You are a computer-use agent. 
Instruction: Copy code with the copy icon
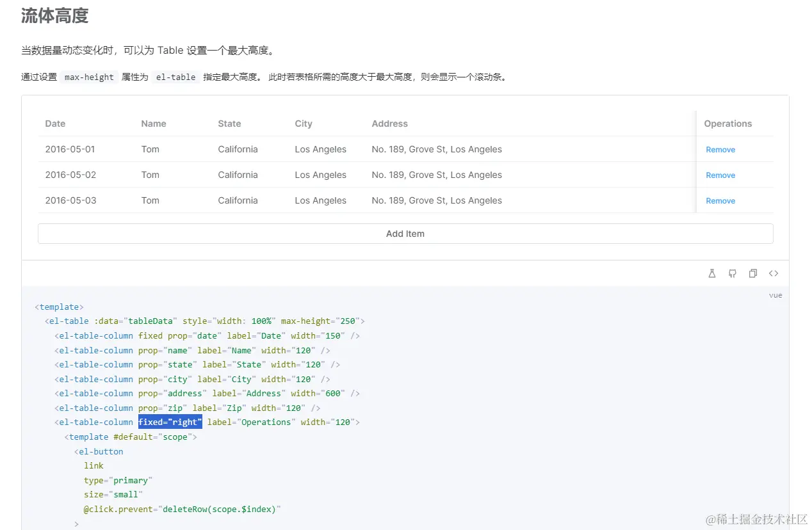coord(753,273)
